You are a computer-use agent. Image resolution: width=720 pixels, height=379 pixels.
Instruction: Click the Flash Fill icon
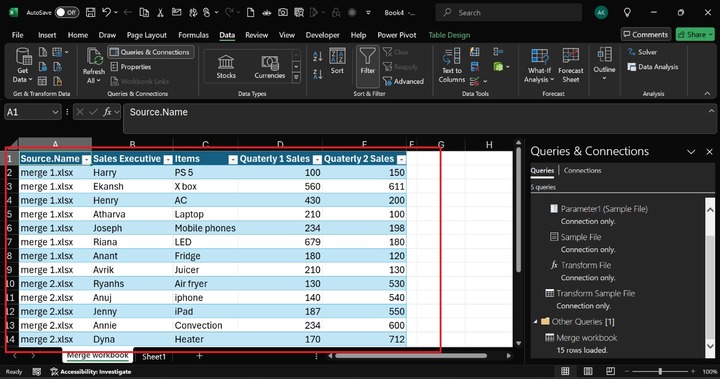tap(475, 52)
